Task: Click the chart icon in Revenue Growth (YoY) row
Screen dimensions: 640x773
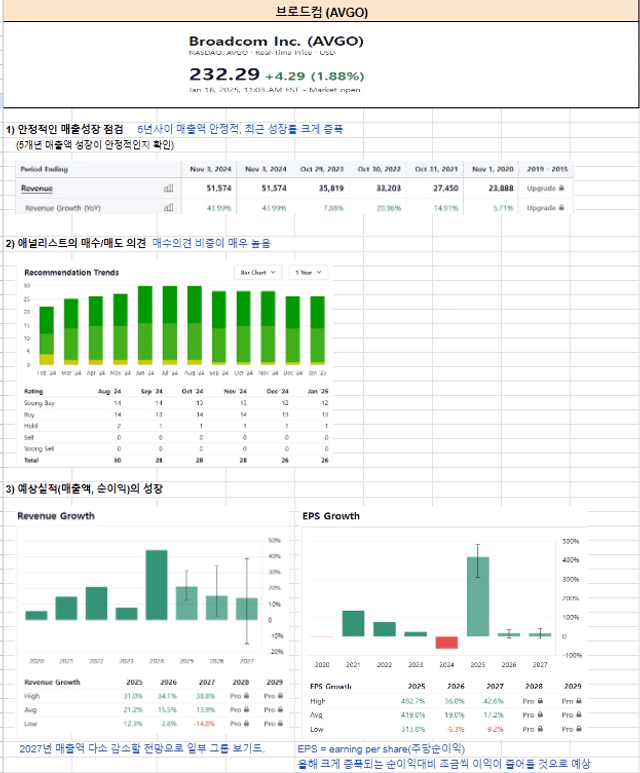Action: [x=169, y=208]
